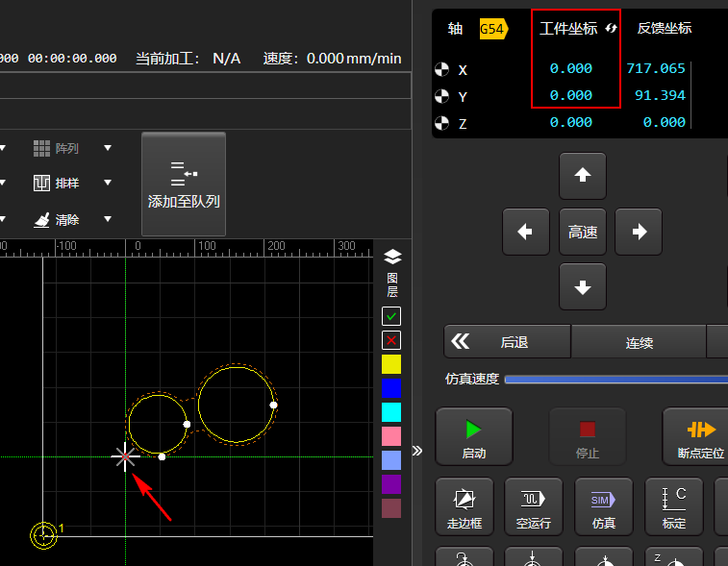728x566 pixels.
Task: Open the Clear (清除) dropdown arrow
Action: [108, 219]
